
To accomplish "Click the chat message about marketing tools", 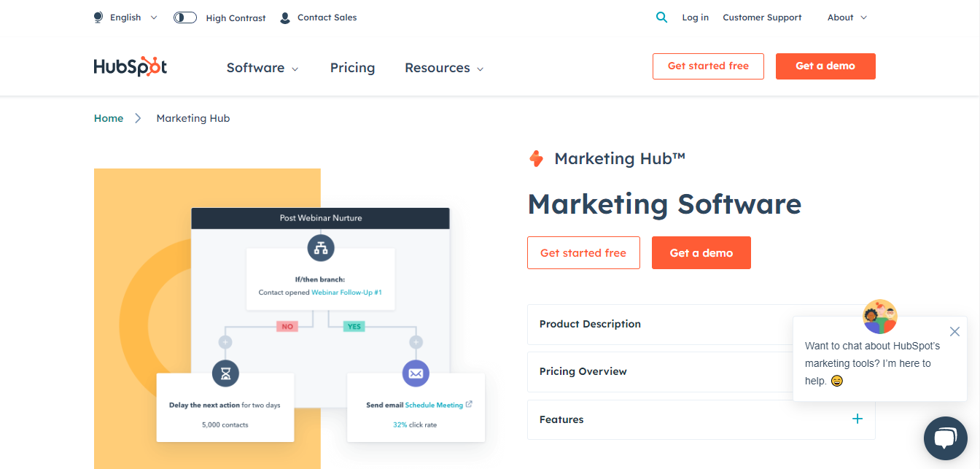I will pyautogui.click(x=872, y=363).
